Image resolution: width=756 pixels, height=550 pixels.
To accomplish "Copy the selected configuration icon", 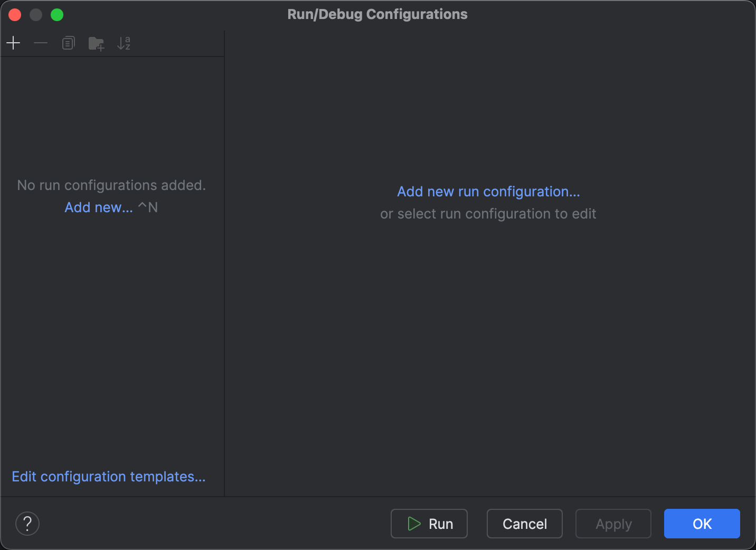I will [x=68, y=43].
